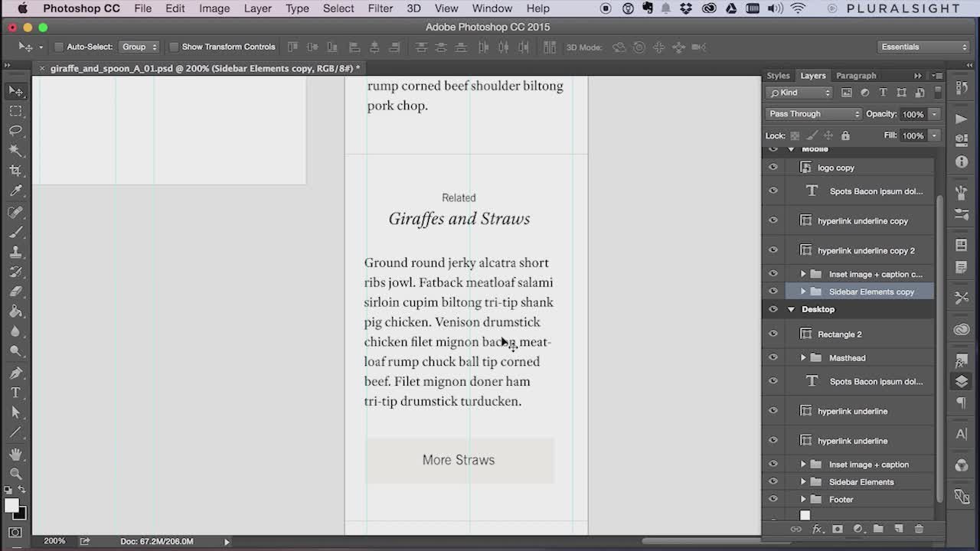Select the Pen tool

15,373
